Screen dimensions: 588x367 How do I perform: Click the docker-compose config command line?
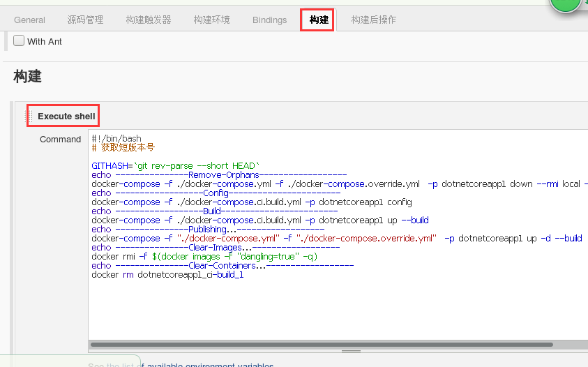coord(252,202)
